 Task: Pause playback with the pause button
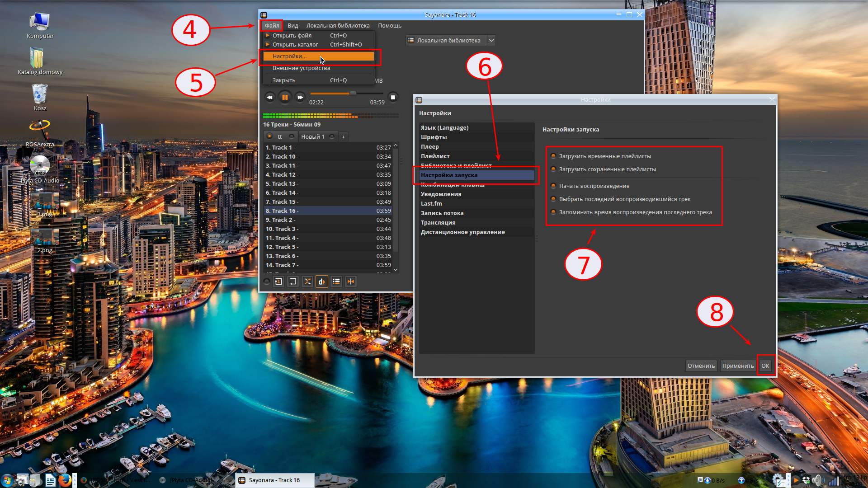tap(285, 97)
